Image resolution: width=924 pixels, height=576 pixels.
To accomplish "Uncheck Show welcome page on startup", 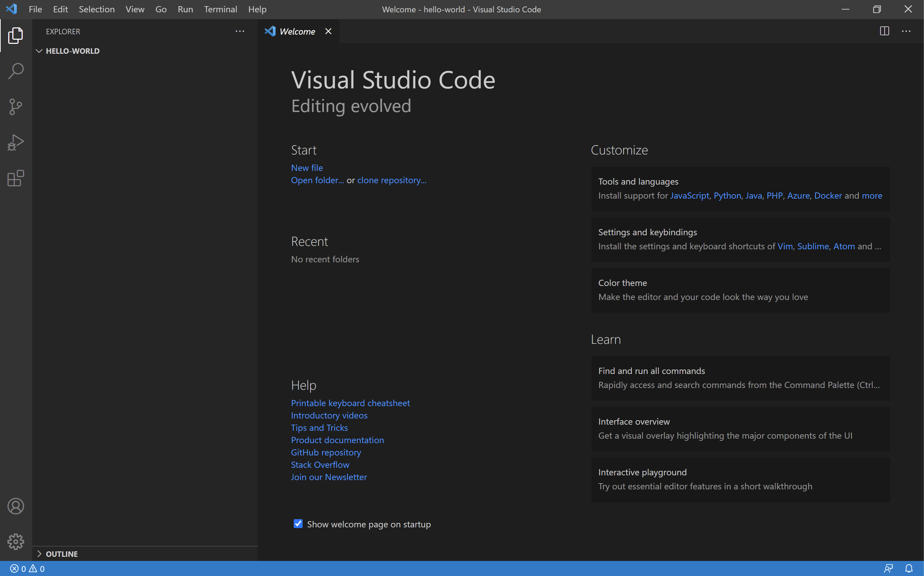I will 298,524.
